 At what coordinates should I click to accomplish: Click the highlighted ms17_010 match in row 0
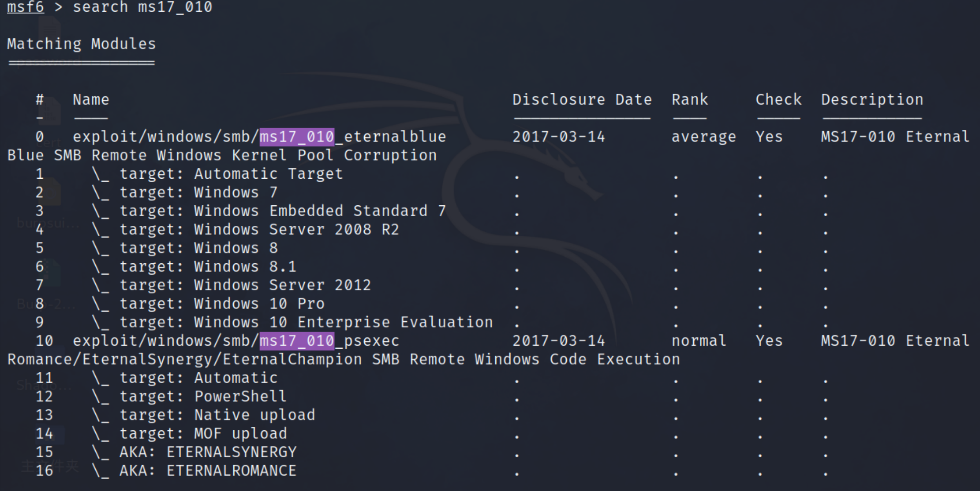coord(297,137)
